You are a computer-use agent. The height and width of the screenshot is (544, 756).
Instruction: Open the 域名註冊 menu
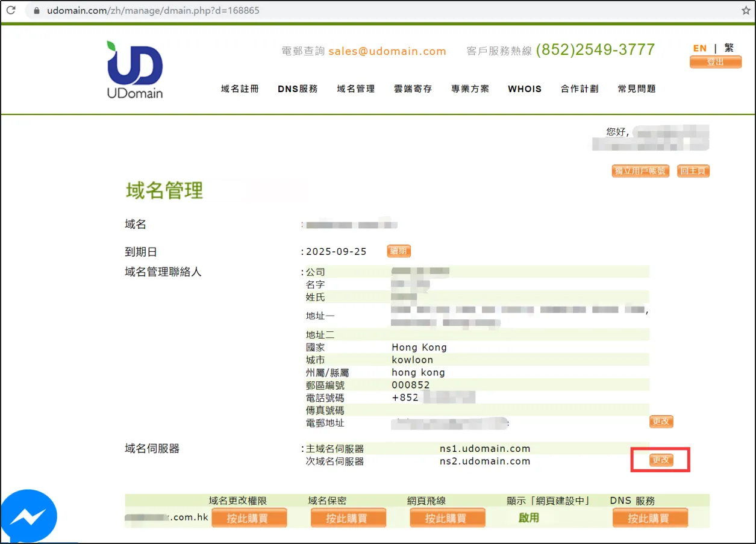coord(240,89)
